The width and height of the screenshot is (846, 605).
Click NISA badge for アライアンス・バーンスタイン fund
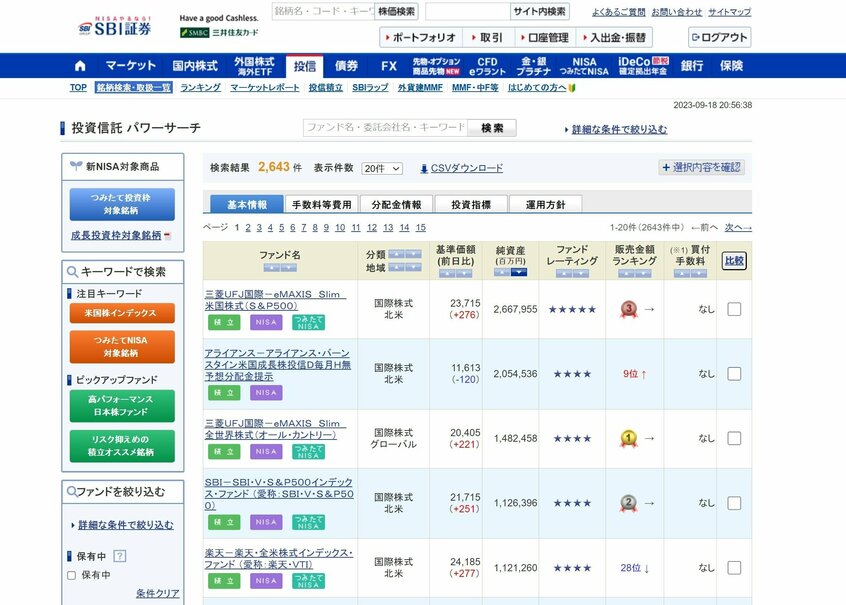(x=266, y=392)
